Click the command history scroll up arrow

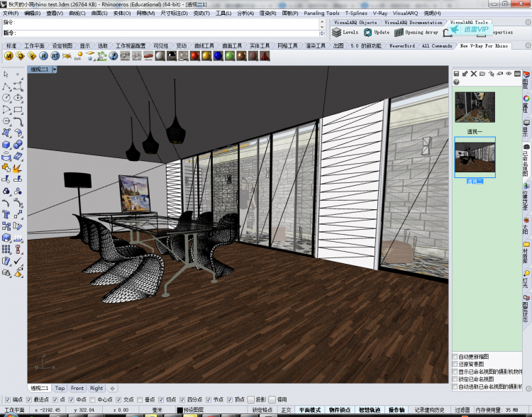pyautogui.click(x=322, y=21)
